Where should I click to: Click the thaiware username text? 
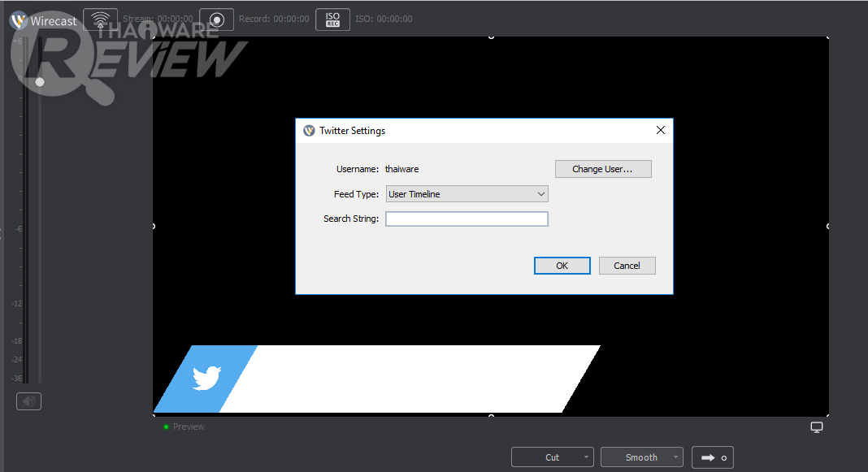[401, 169]
